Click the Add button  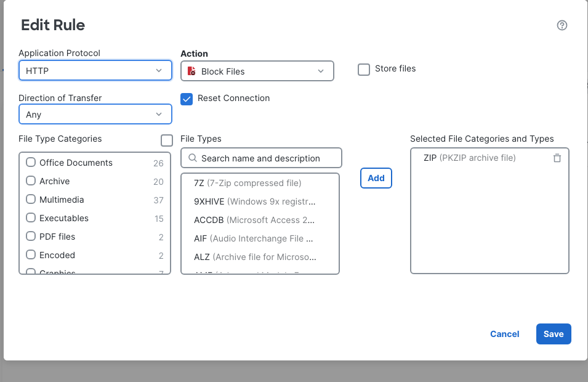376,178
